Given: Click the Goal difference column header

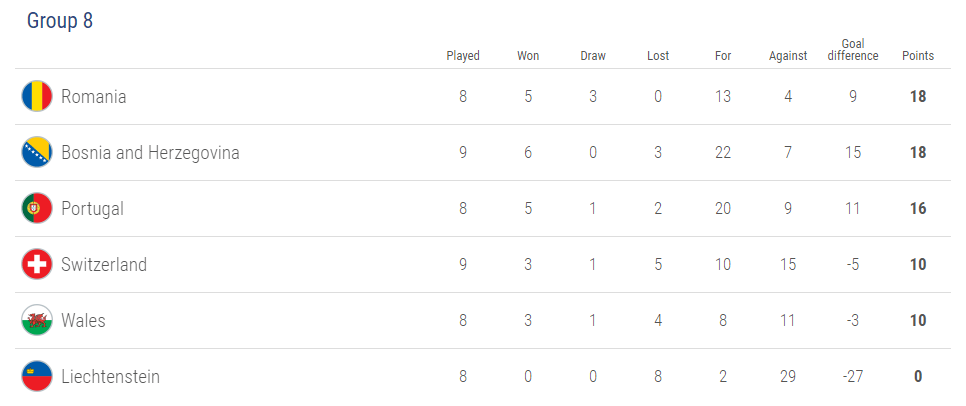Looking at the screenshot, I should coord(853,50).
